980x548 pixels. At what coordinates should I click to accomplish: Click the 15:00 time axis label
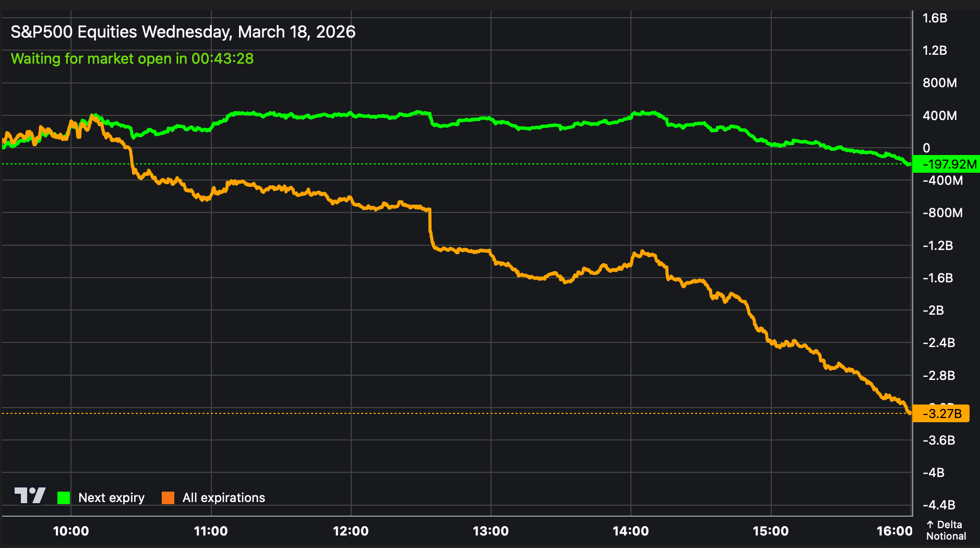(770, 531)
